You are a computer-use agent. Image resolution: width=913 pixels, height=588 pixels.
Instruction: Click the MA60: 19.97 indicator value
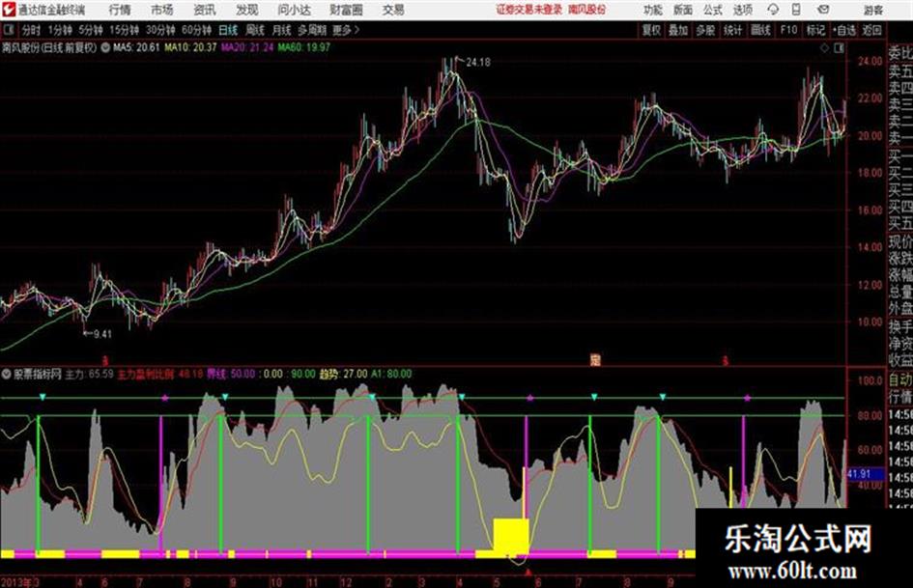(x=304, y=47)
